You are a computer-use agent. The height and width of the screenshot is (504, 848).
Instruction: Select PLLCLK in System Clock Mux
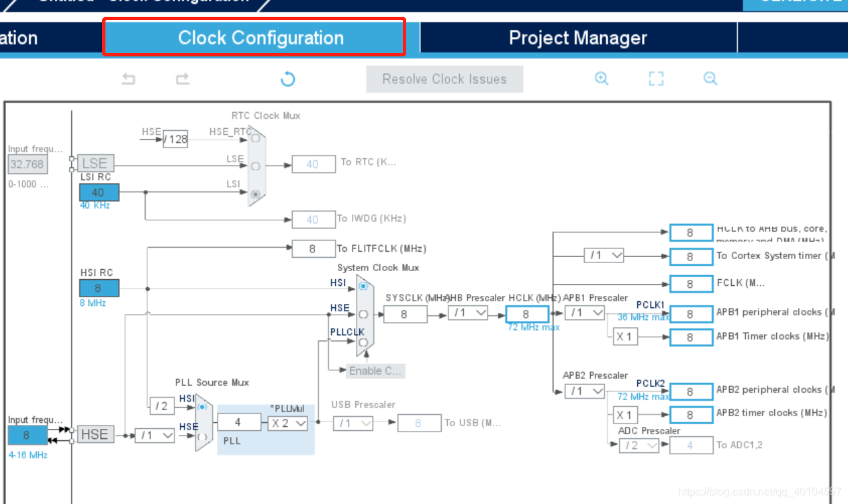coord(363,342)
